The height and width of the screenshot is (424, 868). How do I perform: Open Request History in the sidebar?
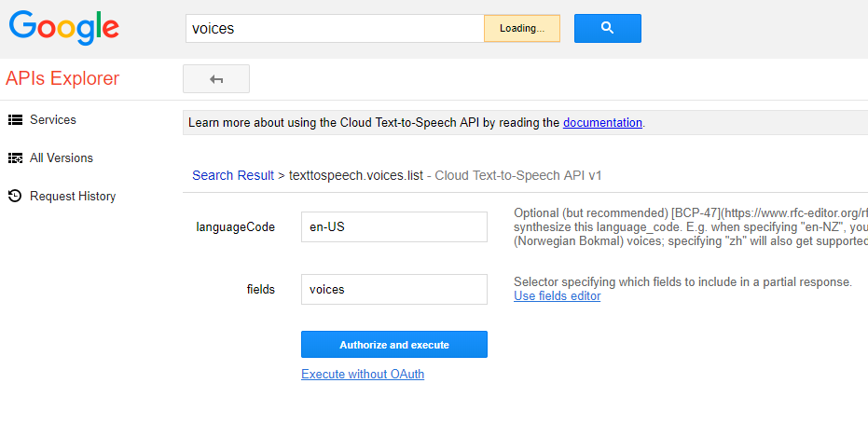pos(73,197)
